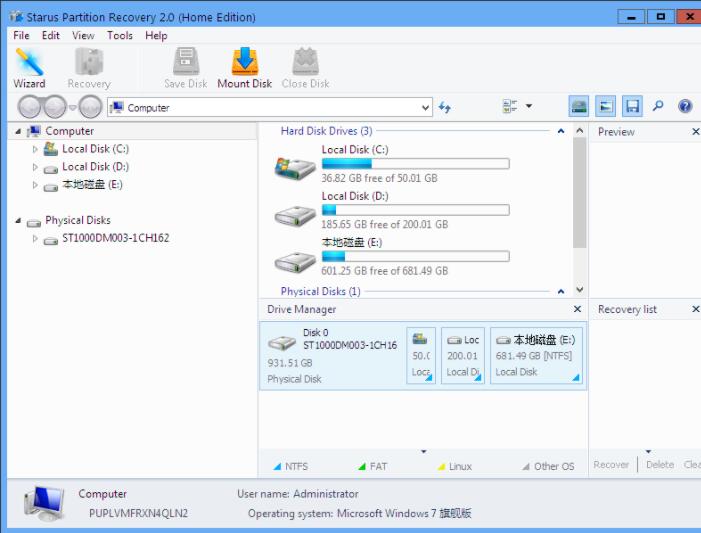Close the Recovery list panel
This screenshot has width=701, height=533.
(696, 309)
